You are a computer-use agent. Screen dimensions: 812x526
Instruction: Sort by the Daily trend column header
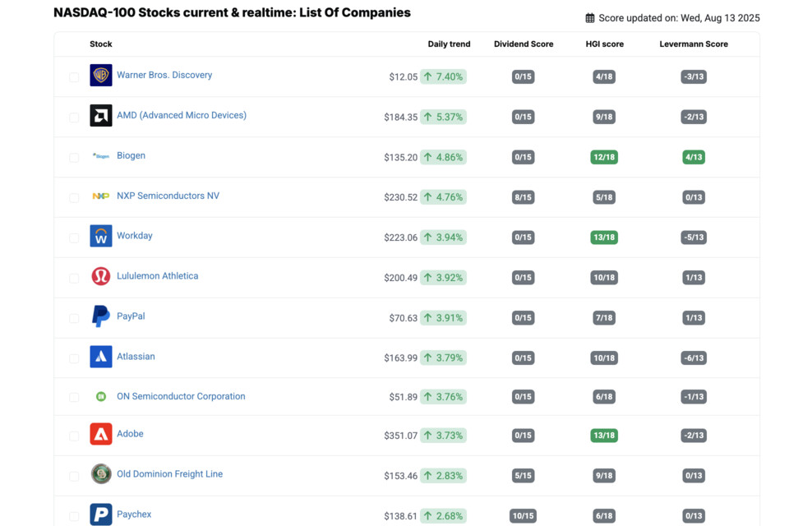coord(449,44)
